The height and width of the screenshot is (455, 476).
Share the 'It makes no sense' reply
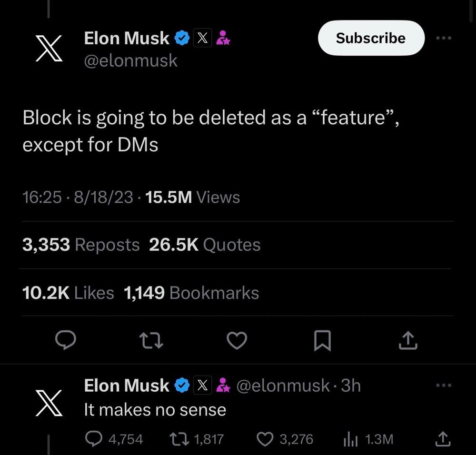click(x=442, y=439)
